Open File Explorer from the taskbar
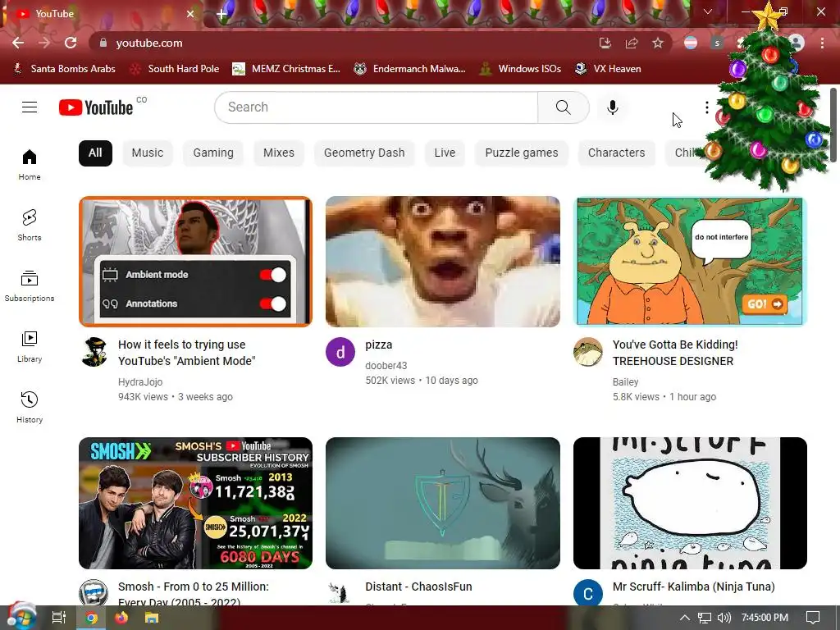Screen dimensions: 840x630 coord(152,618)
